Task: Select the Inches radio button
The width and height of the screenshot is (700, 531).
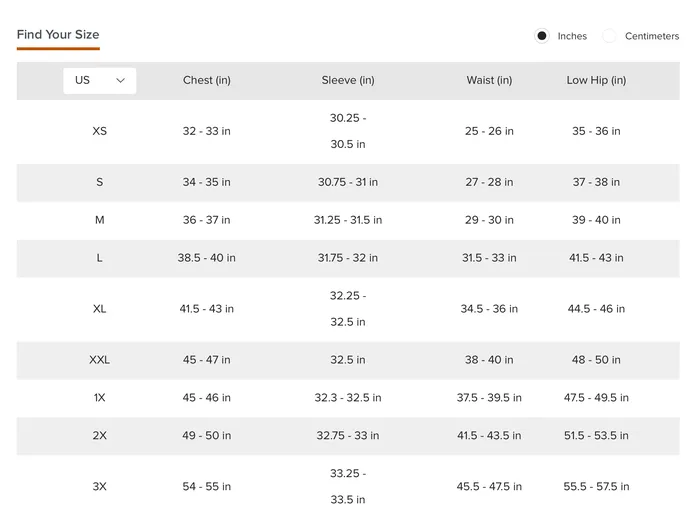Action: (542, 36)
